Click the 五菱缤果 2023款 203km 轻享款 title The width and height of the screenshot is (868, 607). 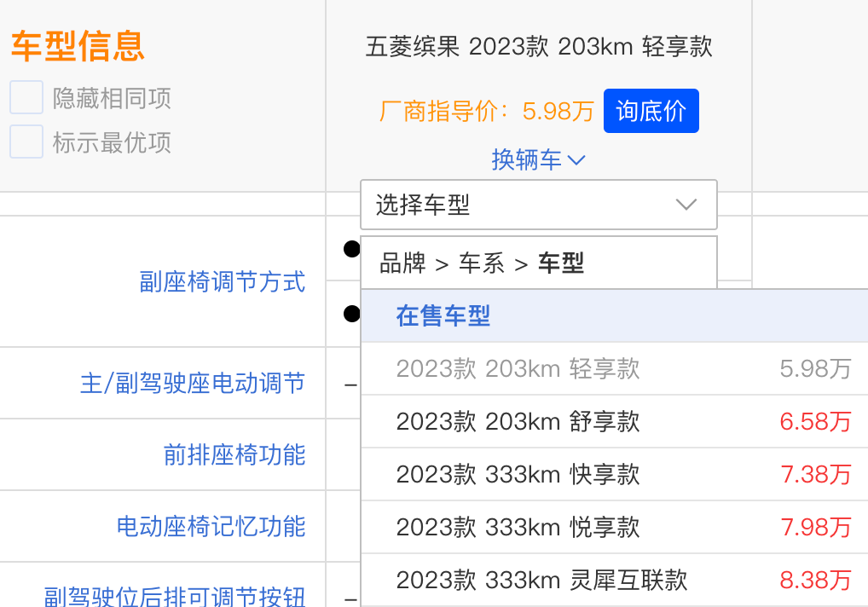coord(539,47)
